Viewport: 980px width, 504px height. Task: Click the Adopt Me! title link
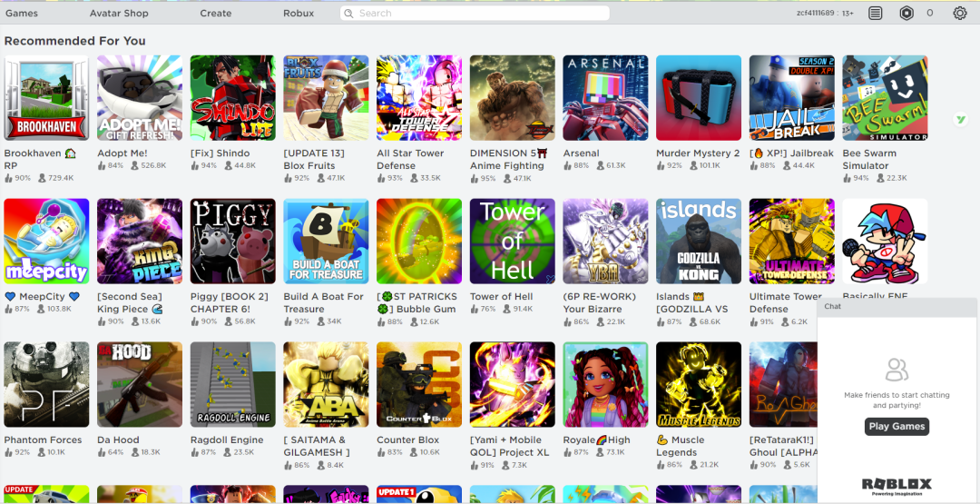point(122,153)
